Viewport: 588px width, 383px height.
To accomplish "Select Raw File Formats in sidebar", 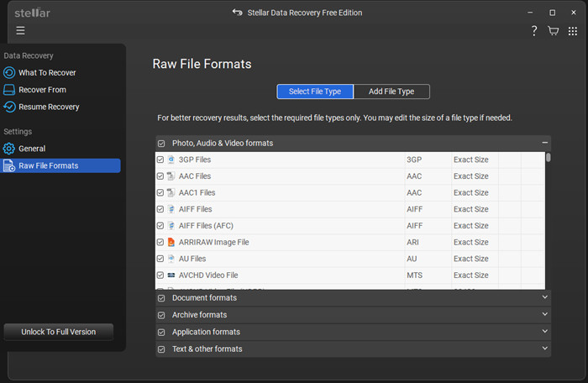I will [x=60, y=165].
